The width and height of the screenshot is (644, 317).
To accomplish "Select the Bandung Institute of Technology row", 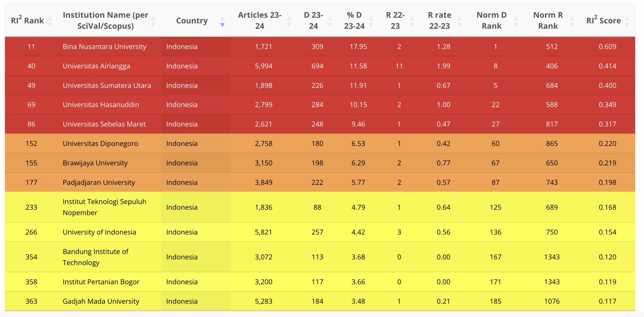I will click(x=320, y=257).
